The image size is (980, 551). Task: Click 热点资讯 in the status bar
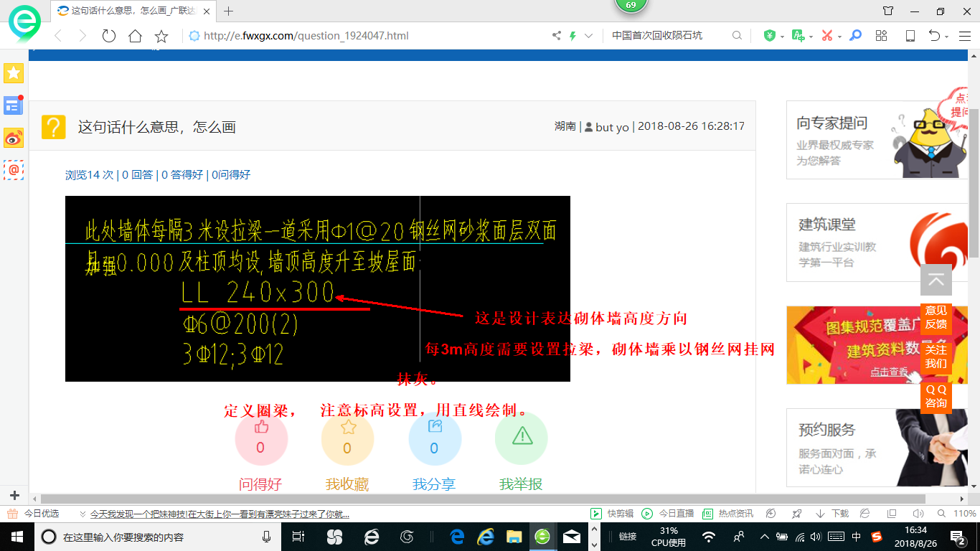(728, 514)
